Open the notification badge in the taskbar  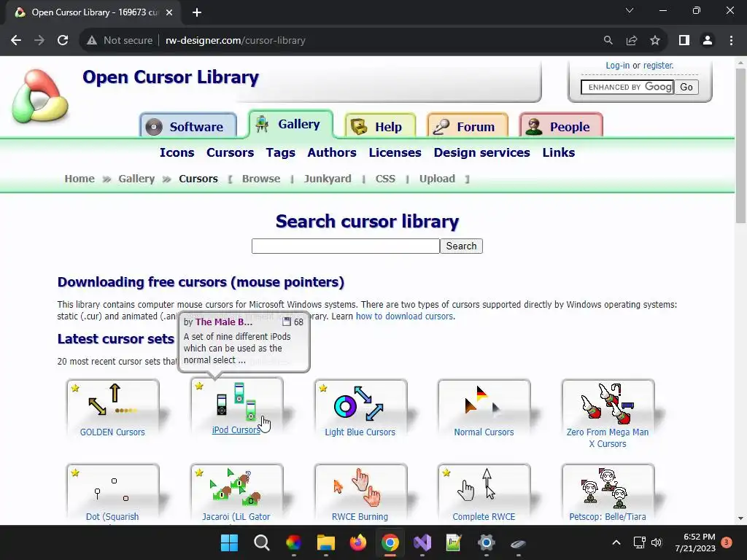coord(727,542)
